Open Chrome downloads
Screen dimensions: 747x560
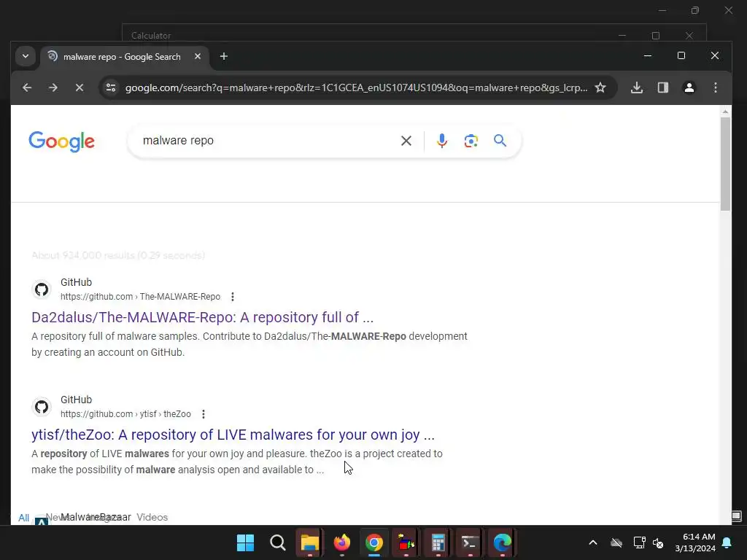(637, 87)
